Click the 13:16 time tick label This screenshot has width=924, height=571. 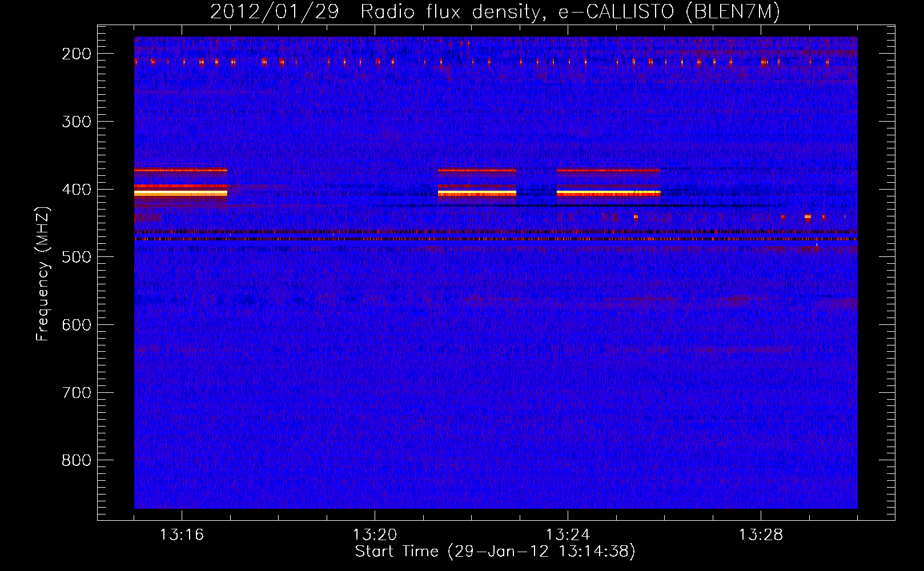pos(182,535)
